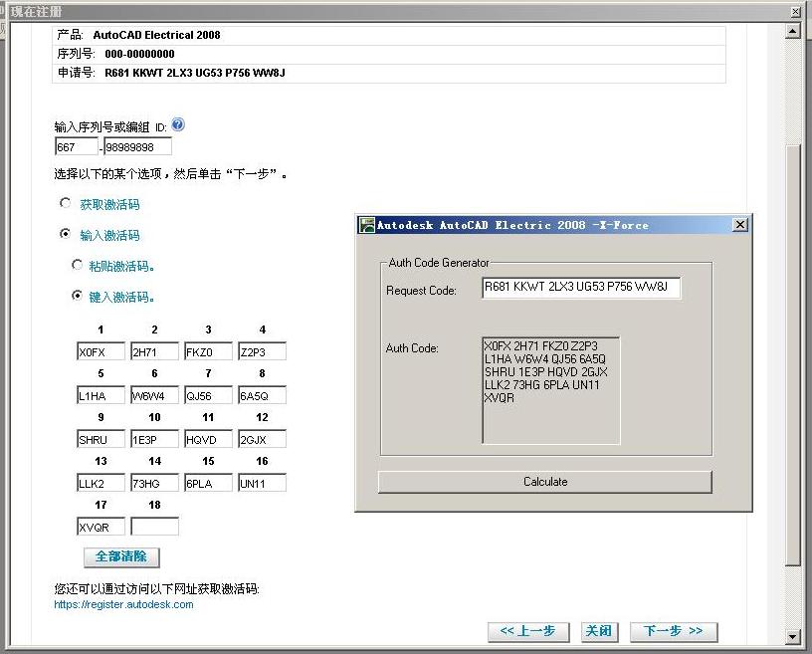812x654 pixels.
Task: Click the scrollbar up arrow
Action: pos(793,31)
